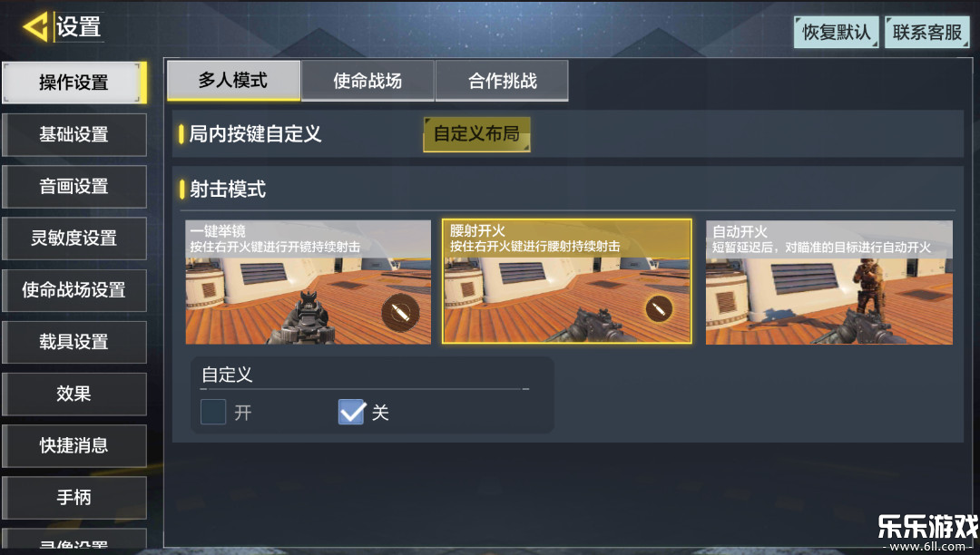Switch to the 使命战场 tab

[x=367, y=81]
